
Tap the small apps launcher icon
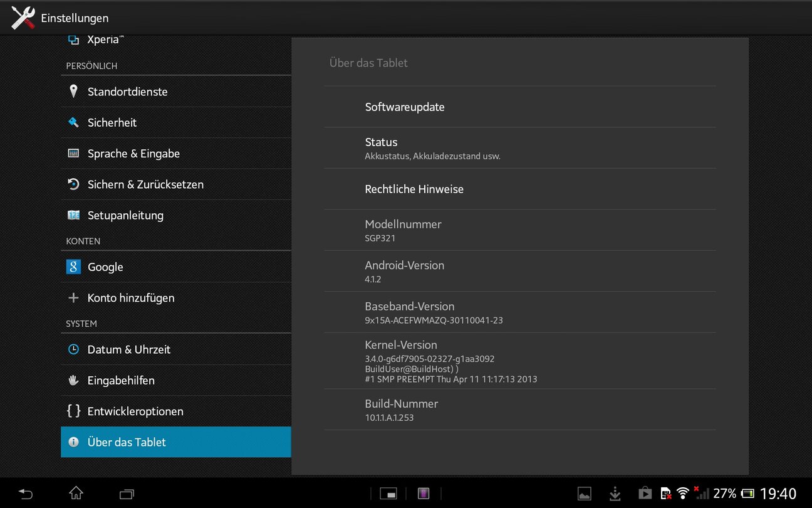(x=388, y=494)
